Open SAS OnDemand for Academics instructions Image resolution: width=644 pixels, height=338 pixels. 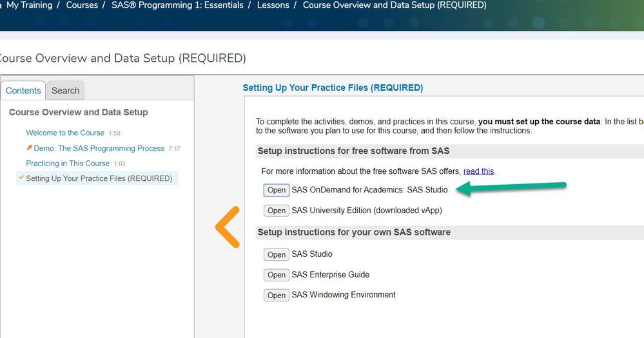point(277,190)
